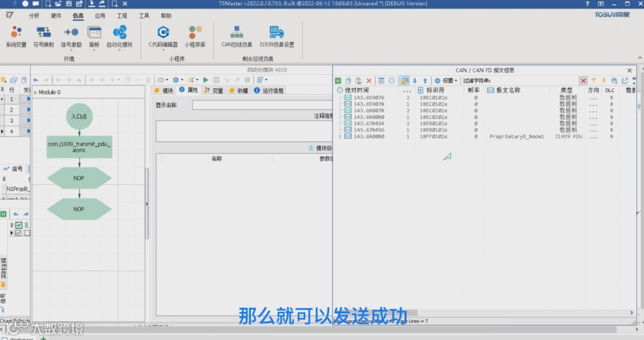Click the blue down arrow in CAN trace toolbar
The height and width of the screenshot is (340, 644).
coord(415,81)
